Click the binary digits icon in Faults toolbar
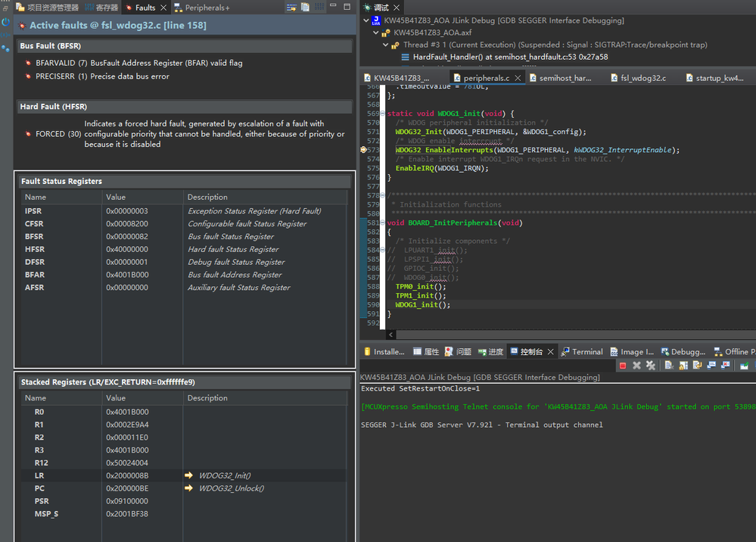This screenshot has height=542, width=756. pyautogui.click(x=319, y=8)
